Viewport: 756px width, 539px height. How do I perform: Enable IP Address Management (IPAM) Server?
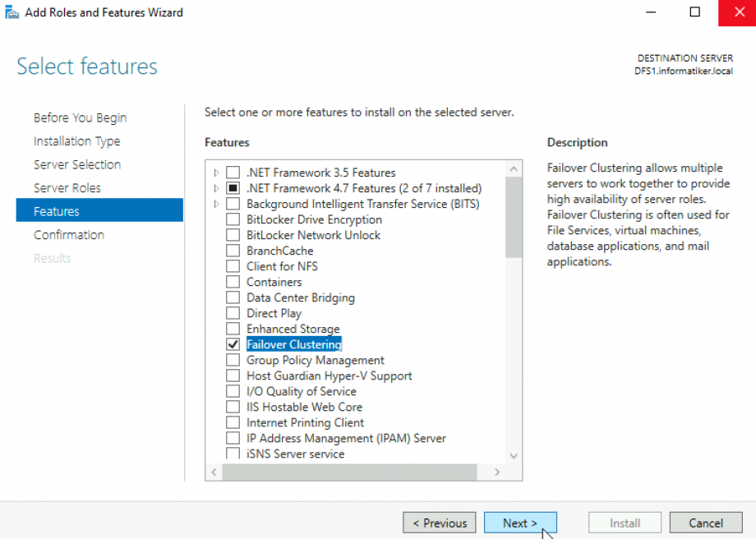tap(233, 438)
